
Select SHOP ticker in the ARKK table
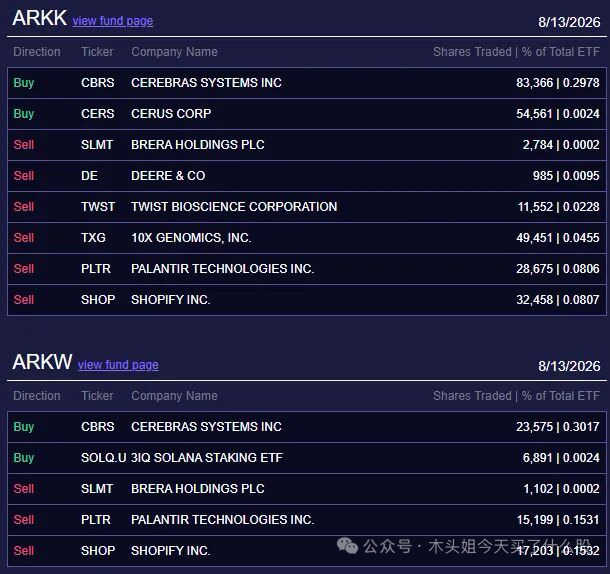(x=98, y=300)
